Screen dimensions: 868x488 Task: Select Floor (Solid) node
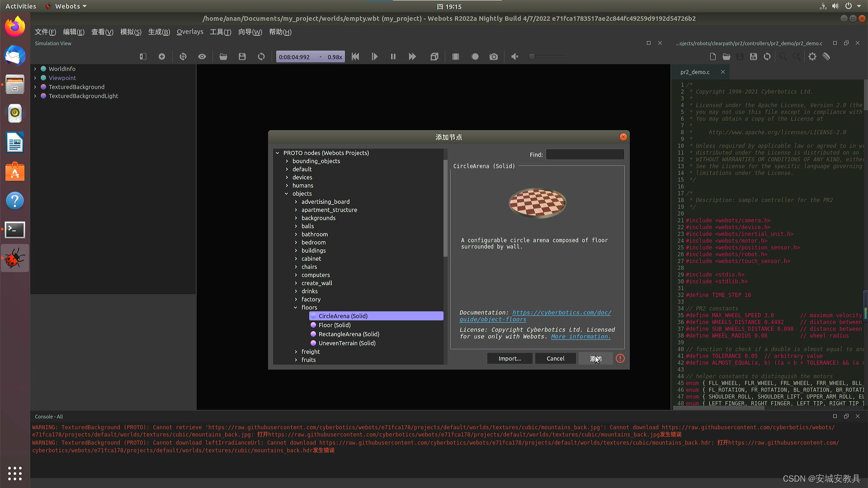pos(334,325)
